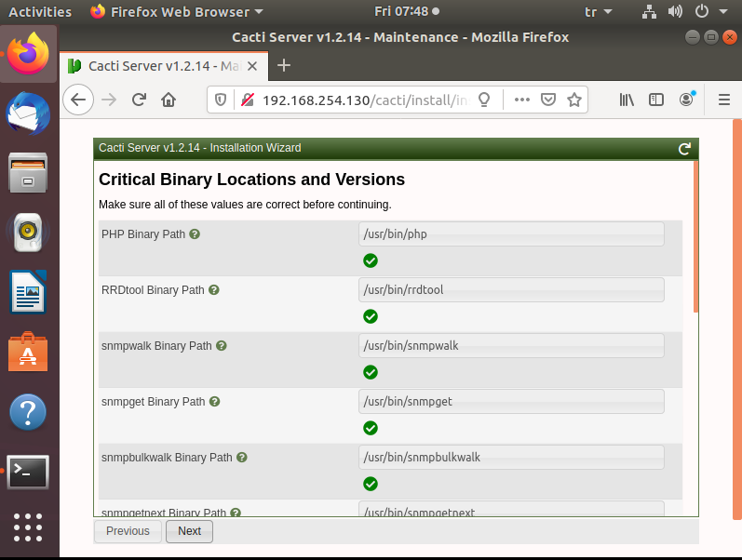The width and height of the screenshot is (742, 560).
Task: Click PHP Binary Path input field
Action: pos(511,234)
